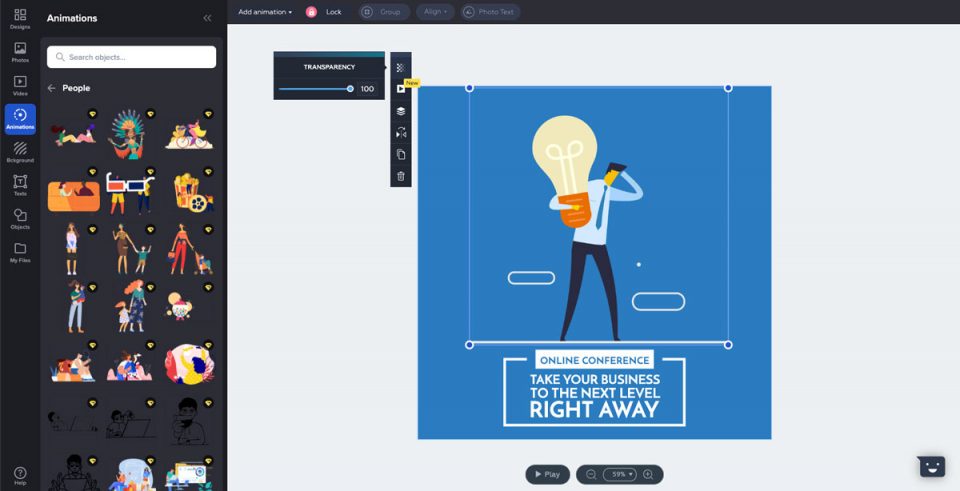
Task: Zoom in with the plus magnifier
Action: 648,474
